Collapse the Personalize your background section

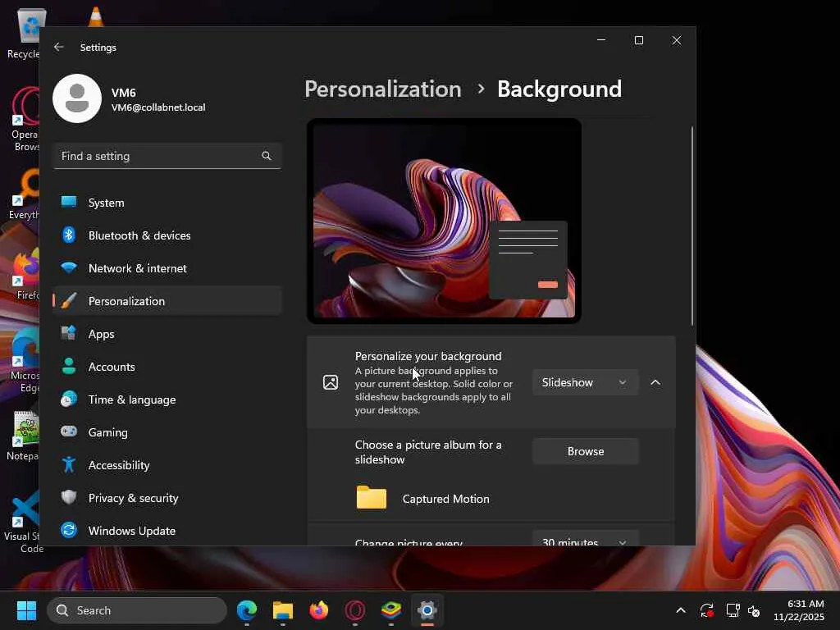(x=655, y=382)
